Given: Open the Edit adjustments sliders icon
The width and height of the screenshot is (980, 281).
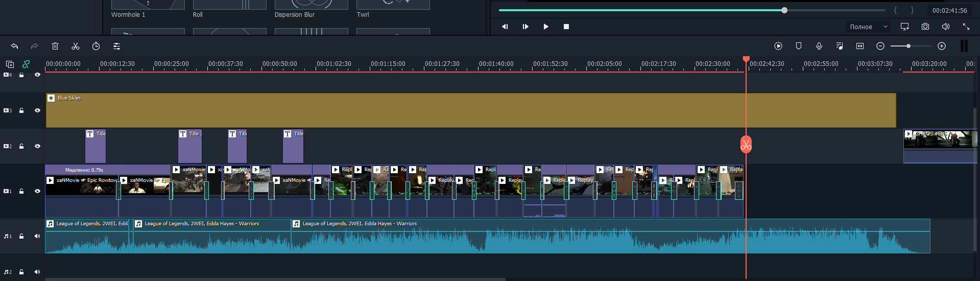Looking at the screenshot, I should point(116,46).
